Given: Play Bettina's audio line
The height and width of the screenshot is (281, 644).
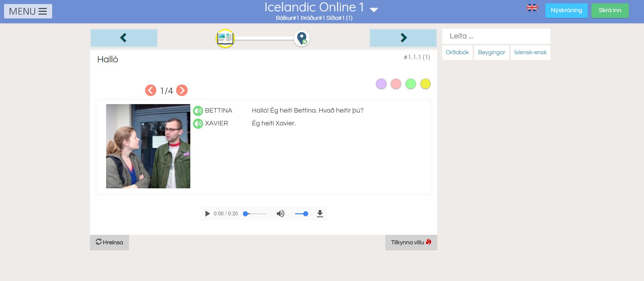Looking at the screenshot, I should (198, 111).
